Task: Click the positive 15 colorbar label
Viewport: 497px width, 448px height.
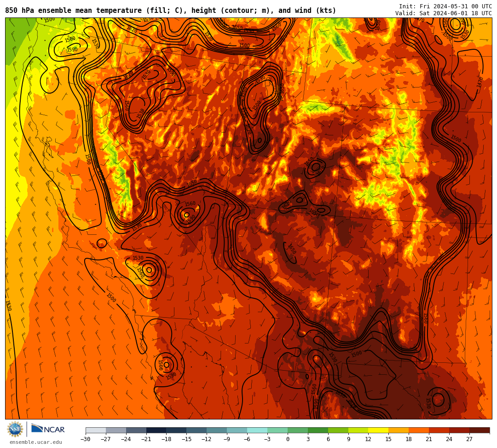Action: click(388, 439)
